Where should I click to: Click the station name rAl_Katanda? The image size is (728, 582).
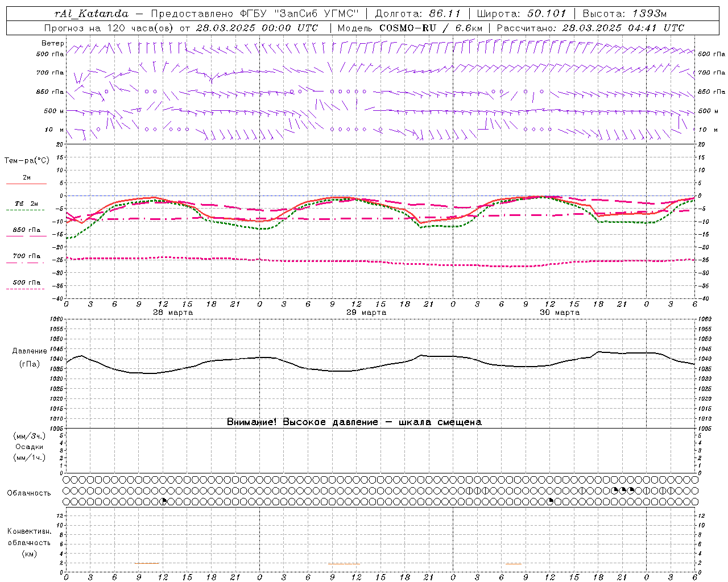point(92,14)
